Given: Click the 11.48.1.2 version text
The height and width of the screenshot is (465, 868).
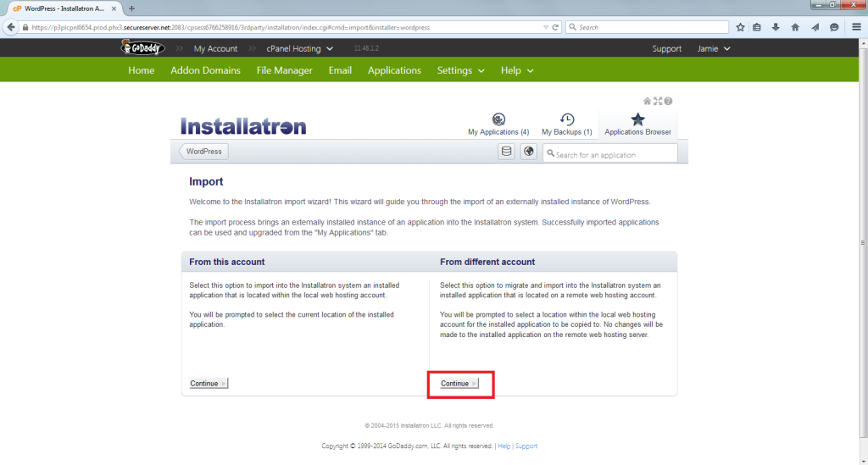Looking at the screenshot, I should (366, 48).
